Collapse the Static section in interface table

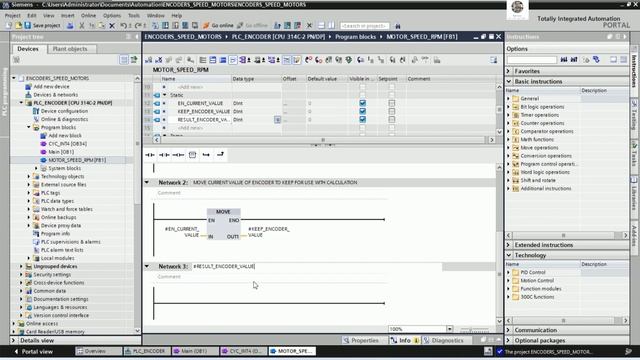[164, 95]
